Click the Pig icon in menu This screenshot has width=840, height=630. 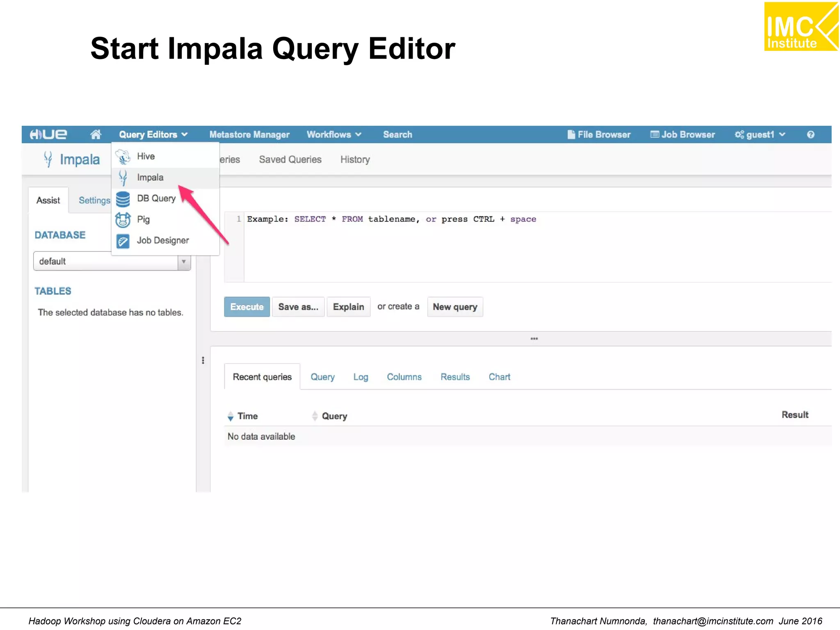123,220
